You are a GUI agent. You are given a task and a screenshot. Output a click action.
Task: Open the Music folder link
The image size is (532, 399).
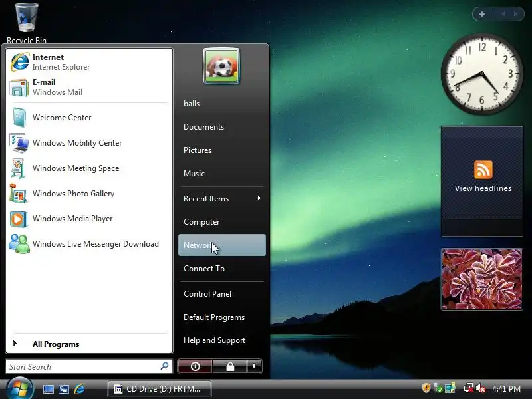tap(222, 174)
